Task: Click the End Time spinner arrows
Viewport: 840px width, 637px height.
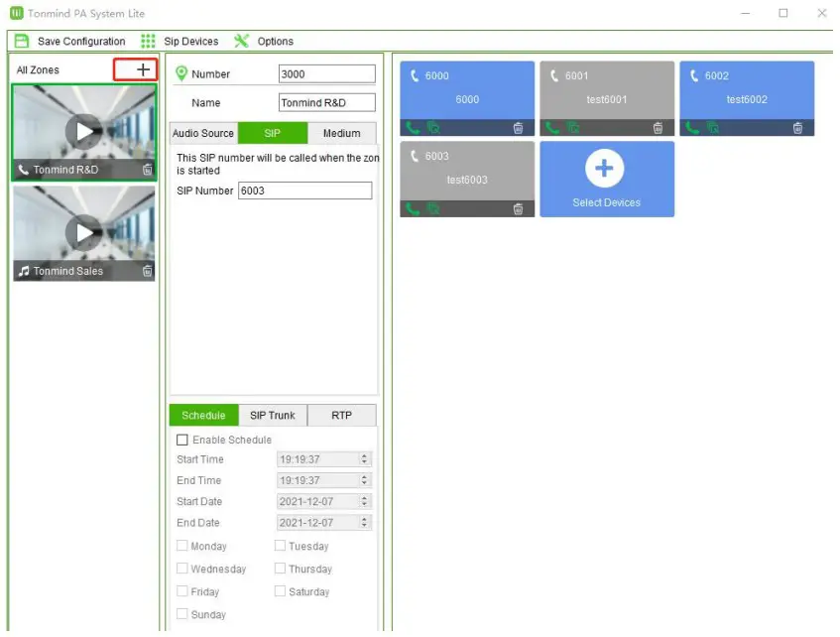Action: pos(364,480)
